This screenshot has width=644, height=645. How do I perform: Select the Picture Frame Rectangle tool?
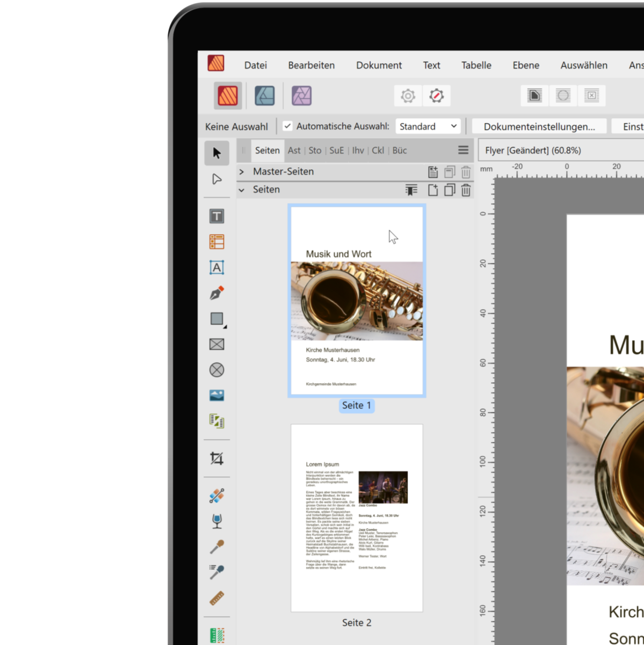[216, 345]
